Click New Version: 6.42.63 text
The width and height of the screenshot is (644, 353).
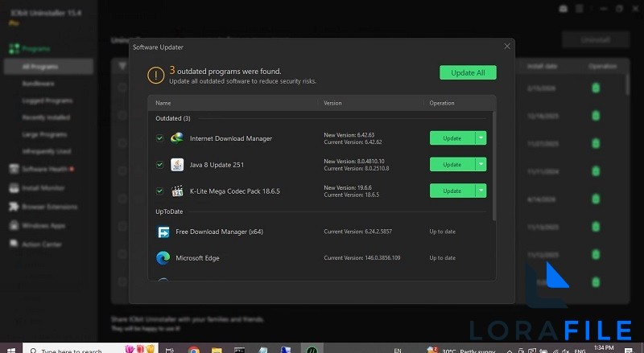(x=349, y=134)
